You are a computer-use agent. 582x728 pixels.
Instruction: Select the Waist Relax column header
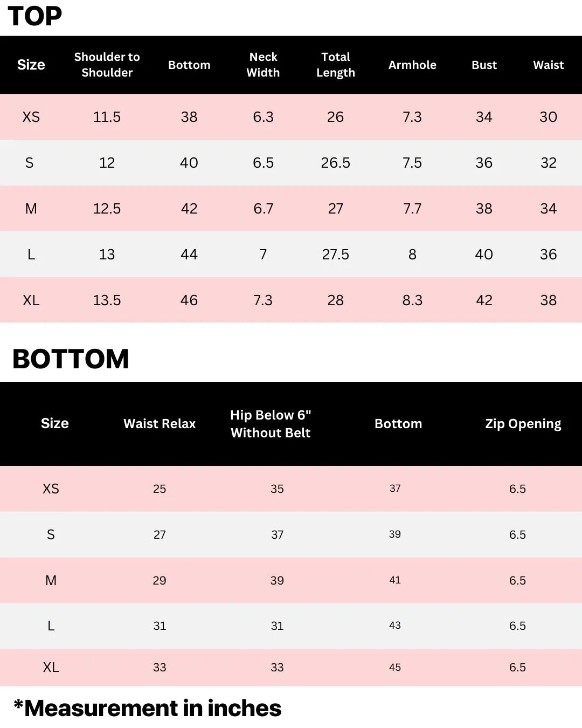point(160,424)
